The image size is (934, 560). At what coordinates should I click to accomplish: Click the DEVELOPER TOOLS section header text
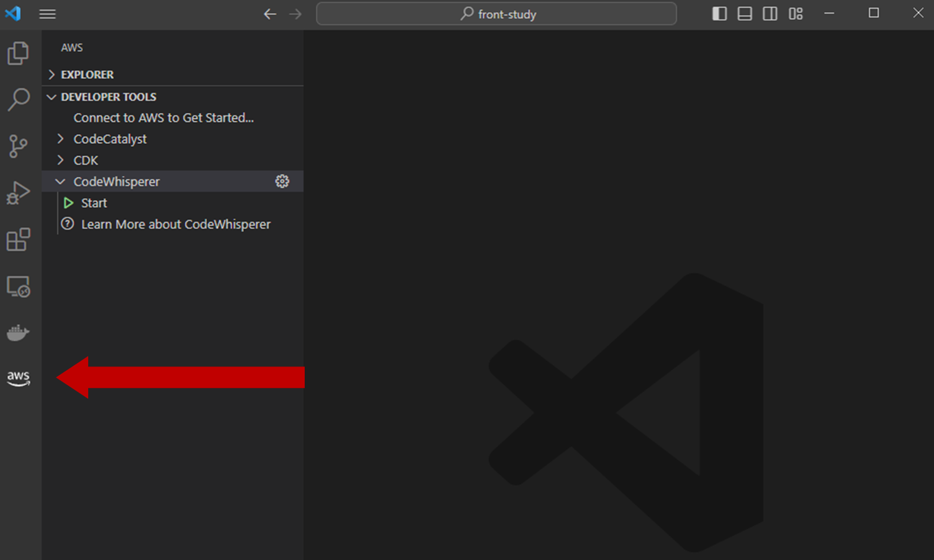(x=109, y=97)
